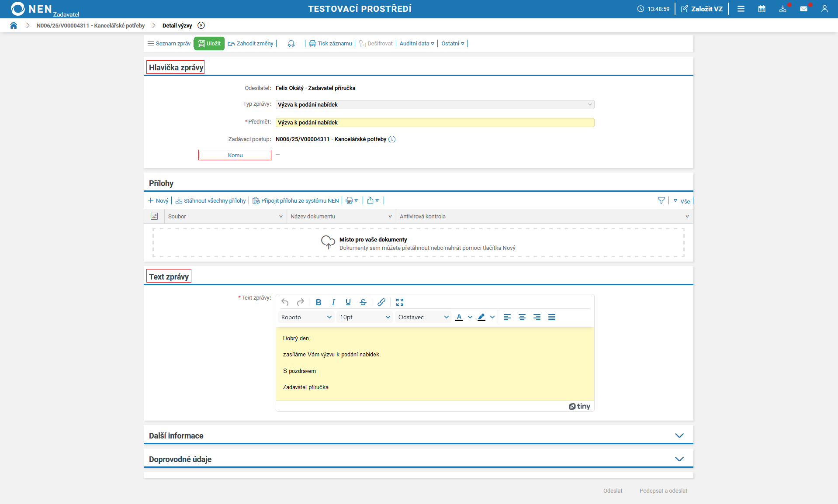Open messages envelope icon
This screenshot has width=838, height=504.
tap(803, 9)
